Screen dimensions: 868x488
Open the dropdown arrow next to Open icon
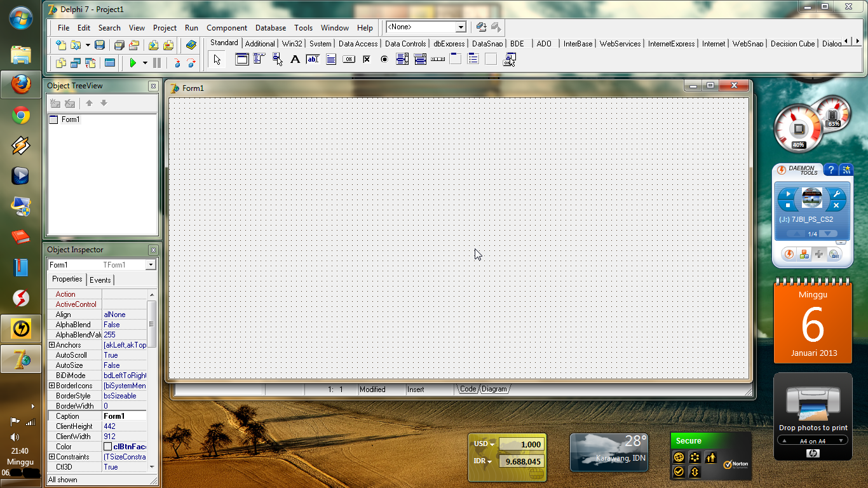pos(88,45)
